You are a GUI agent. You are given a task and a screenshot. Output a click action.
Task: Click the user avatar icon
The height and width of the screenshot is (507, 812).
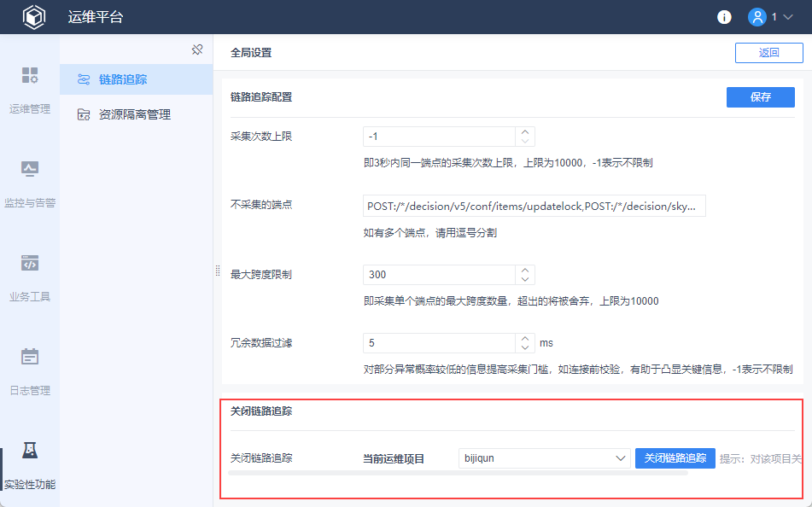coord(757,17)
